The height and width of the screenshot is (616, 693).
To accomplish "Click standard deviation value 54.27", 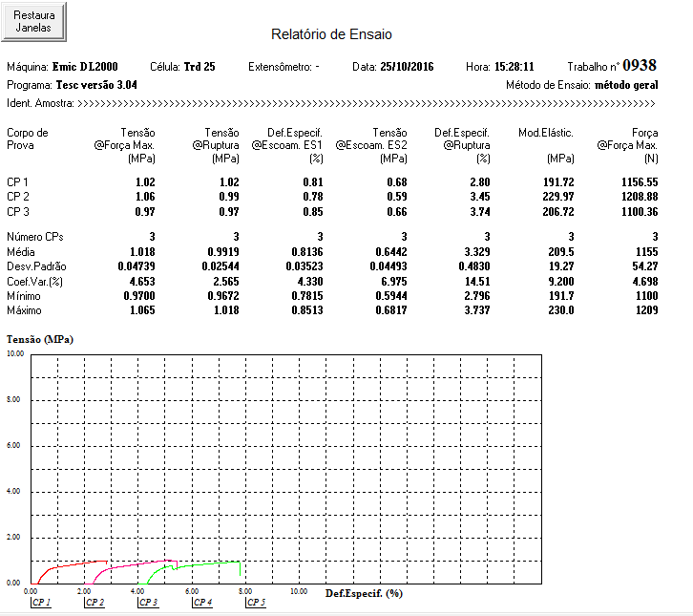I will (645, 266).
